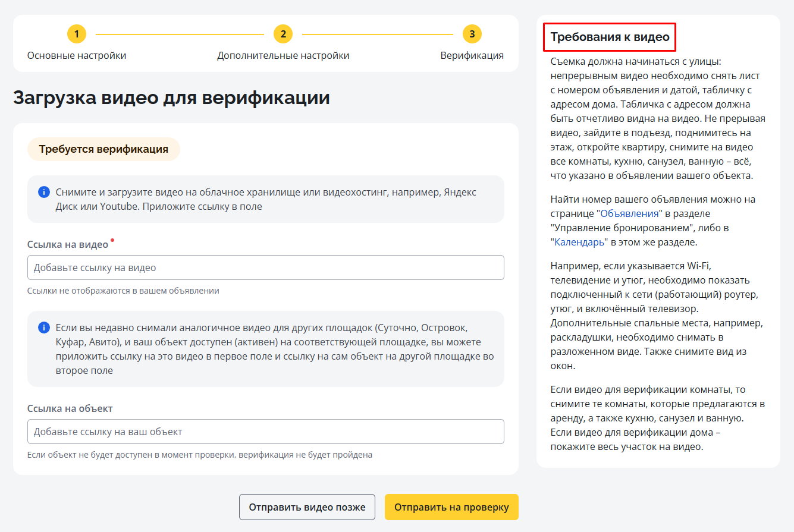Click the step 3 circle in the progress bar
The image size is (794, 532).
(x=472, y=34)
